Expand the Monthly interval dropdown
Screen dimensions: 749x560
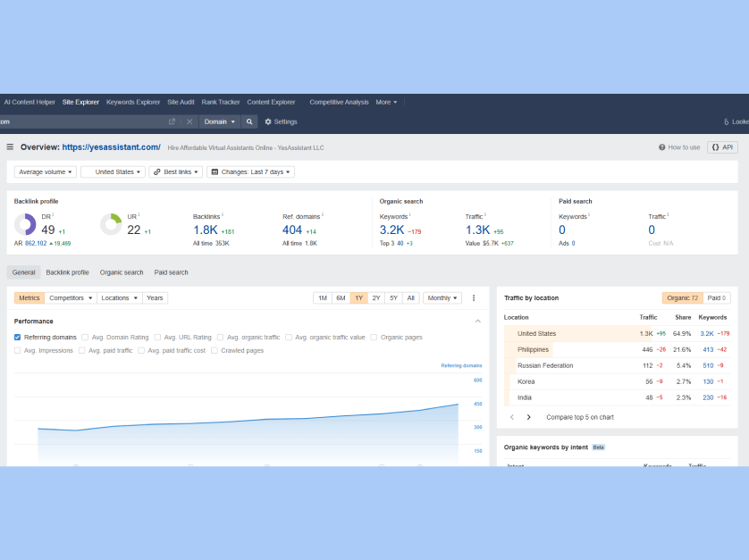click(442, 298)
